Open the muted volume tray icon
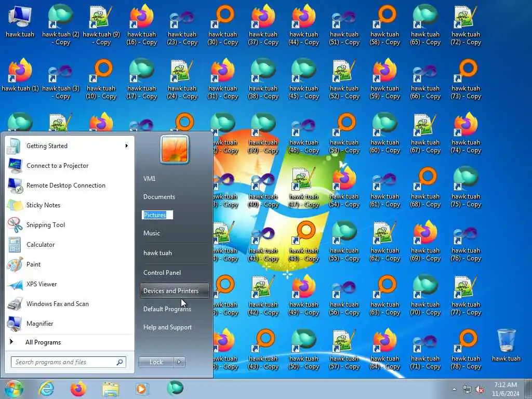This screenshot has width=532, height=399. 480,390
